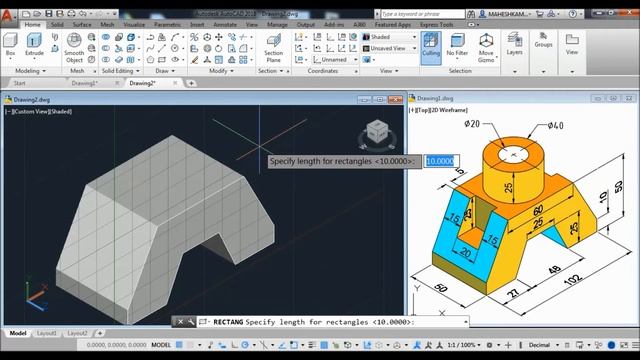Screen dimensions: 640x360
Task: Click the Open file folder icon
Action: pyautogui.click(x=37, y=13)
